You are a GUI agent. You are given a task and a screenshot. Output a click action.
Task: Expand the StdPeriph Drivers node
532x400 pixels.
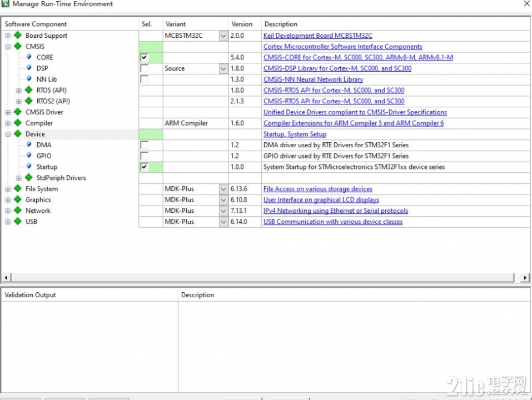point(19,178)
